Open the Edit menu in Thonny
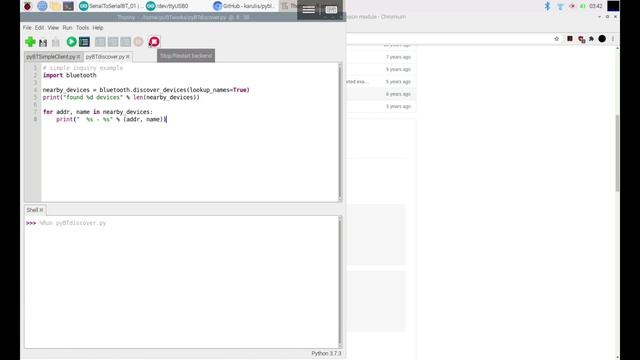The height and width of the screenshot is (360, 640). 39,28
